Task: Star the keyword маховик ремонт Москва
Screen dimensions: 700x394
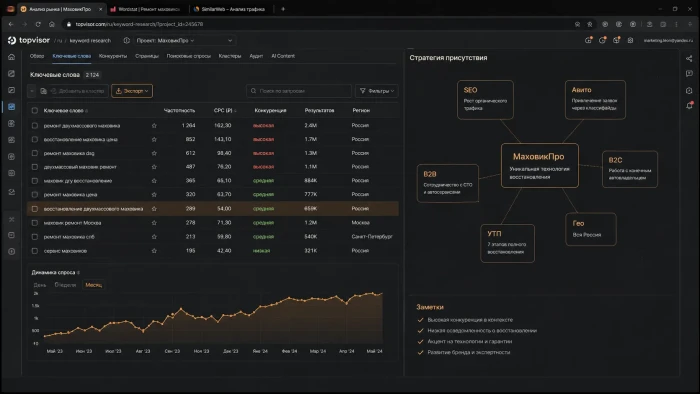Action: (x=154, y=223)
